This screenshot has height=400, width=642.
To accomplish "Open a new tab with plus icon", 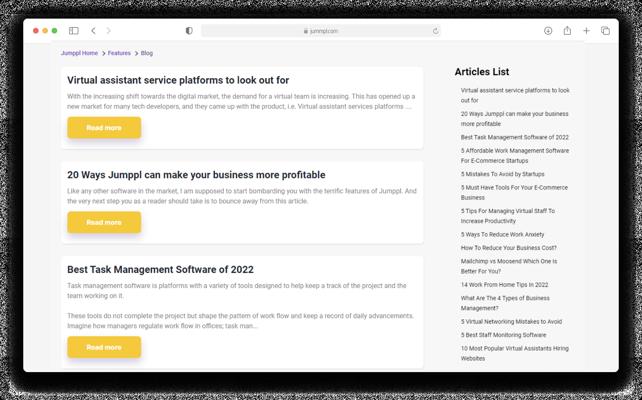I will coord(586,31).
